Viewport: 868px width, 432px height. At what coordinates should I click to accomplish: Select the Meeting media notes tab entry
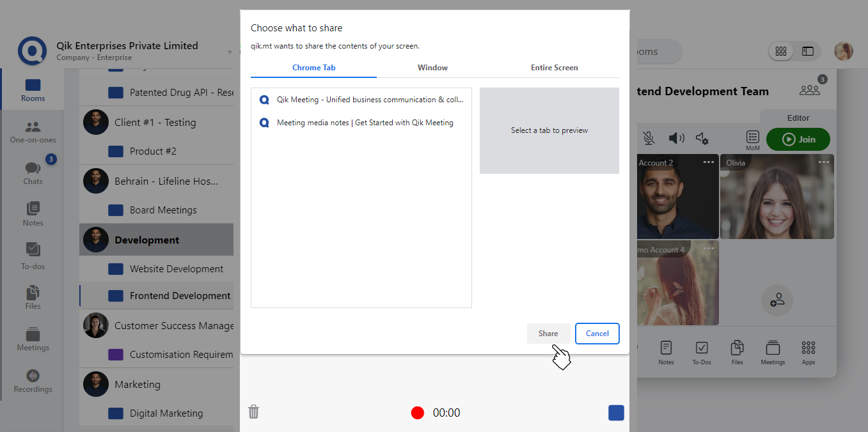click(x=365, y=123)
